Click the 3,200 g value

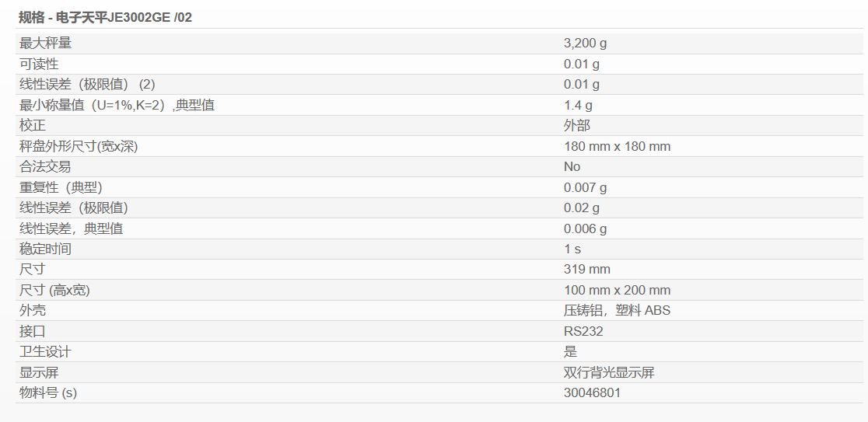(585, 44)
